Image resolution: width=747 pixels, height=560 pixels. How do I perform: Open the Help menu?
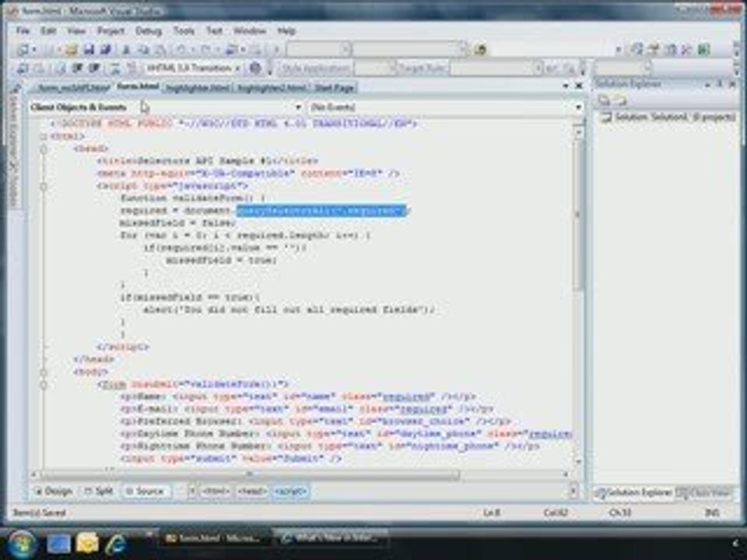pyautogui.click(x=286, y=31)
